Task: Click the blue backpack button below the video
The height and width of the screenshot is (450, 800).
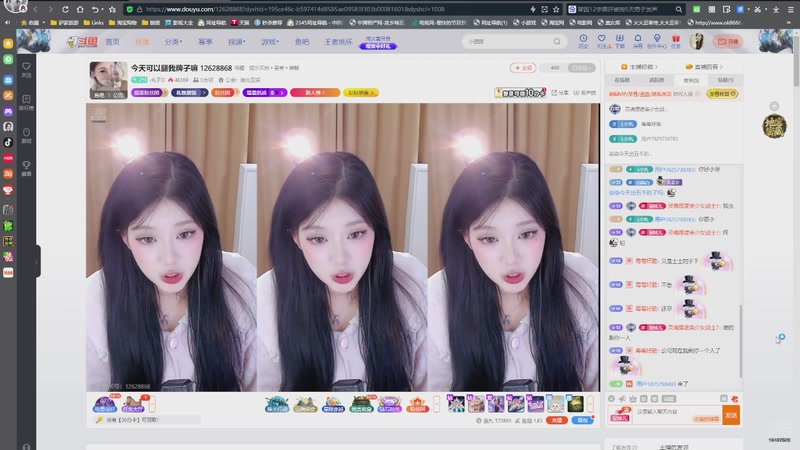Action: [582, 420]
